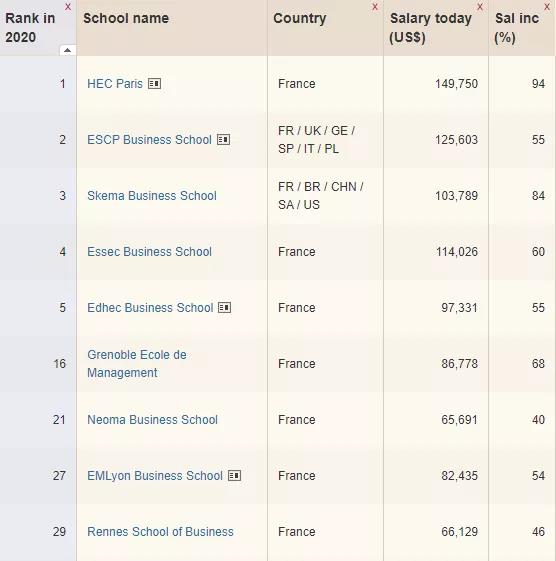This screenshot has height=561, width=556.
Task: Open the ESCP Business School link
Action: (x=150, y=140)
